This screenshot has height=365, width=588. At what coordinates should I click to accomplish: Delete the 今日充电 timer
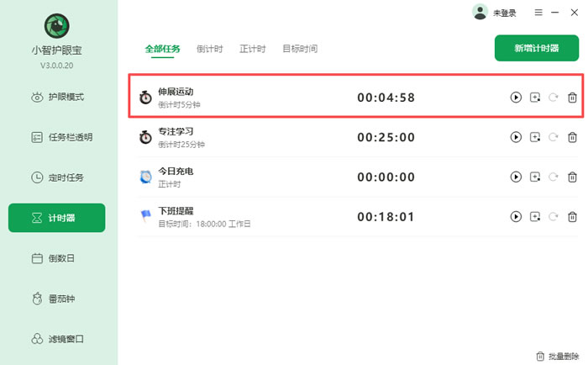tap(572, 177)
